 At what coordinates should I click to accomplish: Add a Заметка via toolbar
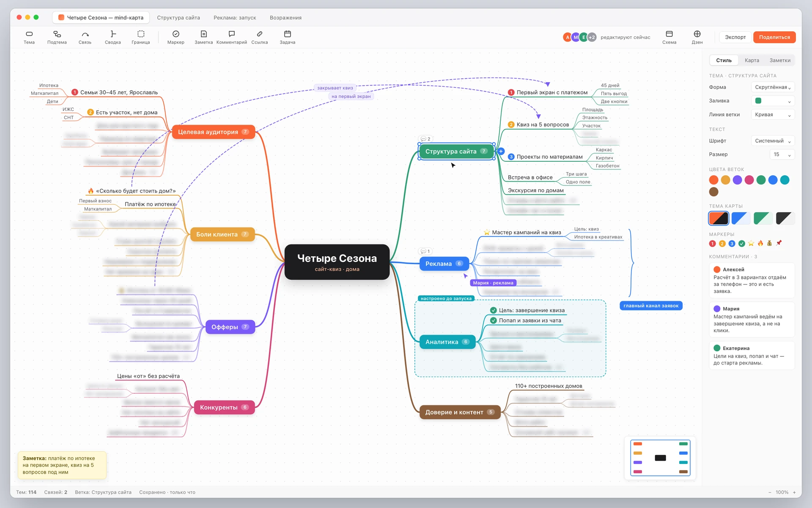(x=204, y=37)
